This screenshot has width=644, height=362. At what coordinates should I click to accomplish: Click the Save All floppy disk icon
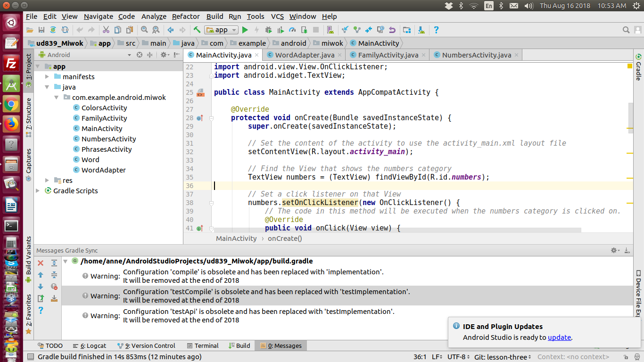coord(41,30)
